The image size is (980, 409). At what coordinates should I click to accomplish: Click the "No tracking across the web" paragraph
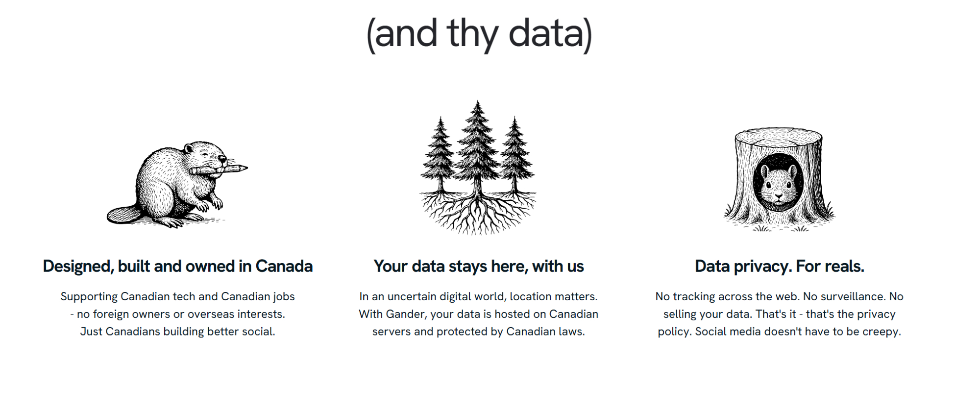tap(779, 297)
